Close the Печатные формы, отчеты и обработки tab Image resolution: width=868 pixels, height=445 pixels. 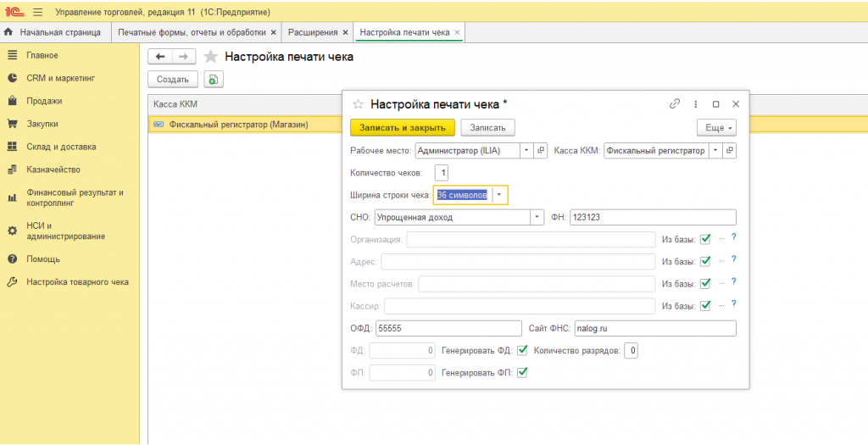point(273,33)
